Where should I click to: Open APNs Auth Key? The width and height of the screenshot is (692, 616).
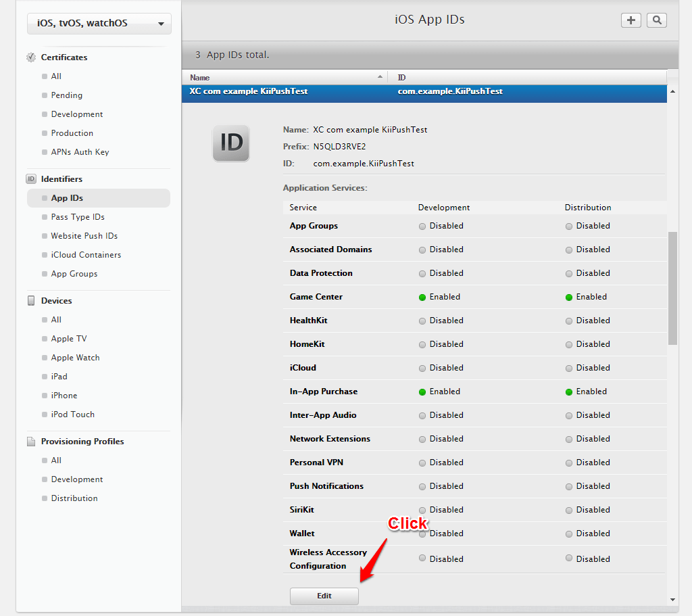click(x=80, y=152)
